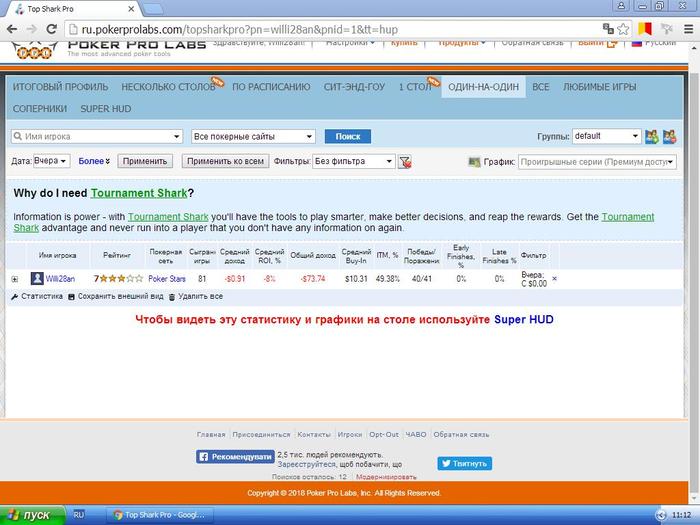Open footer ЧАВО link
This screenshot has height=525, width=700.
click(x=416, y=434)
